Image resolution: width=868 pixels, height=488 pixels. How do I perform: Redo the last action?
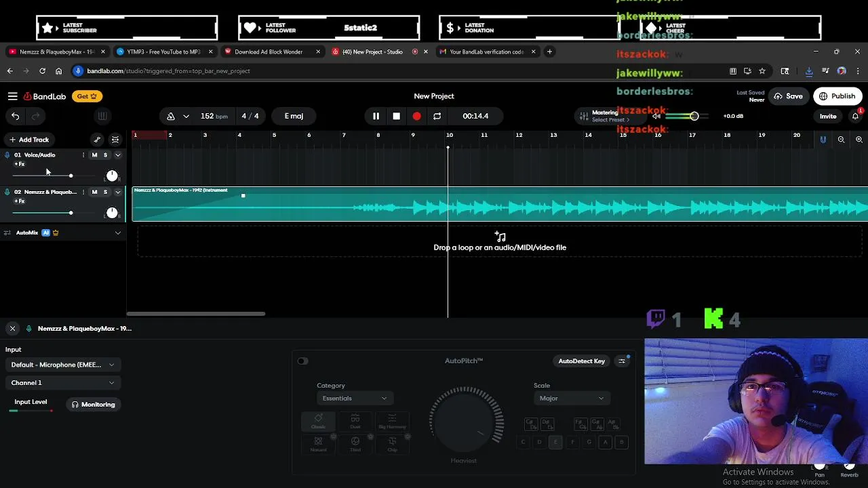click(35, 116)
